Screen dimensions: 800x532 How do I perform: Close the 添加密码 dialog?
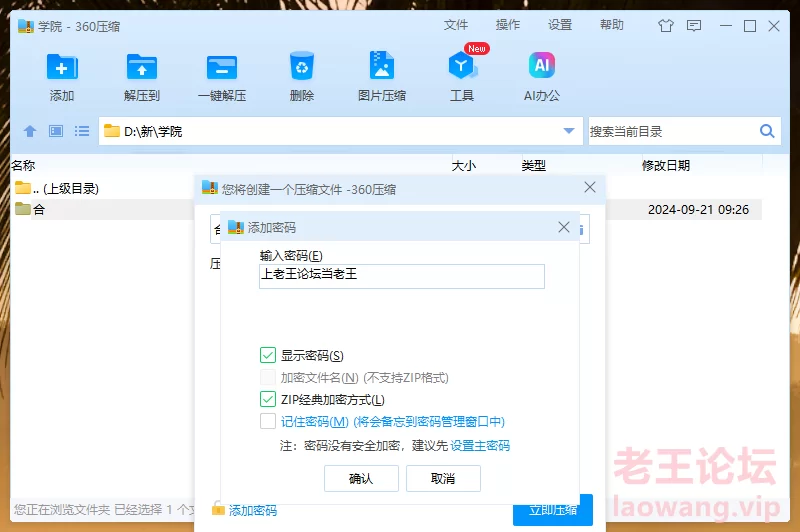[x=564, y=228]
